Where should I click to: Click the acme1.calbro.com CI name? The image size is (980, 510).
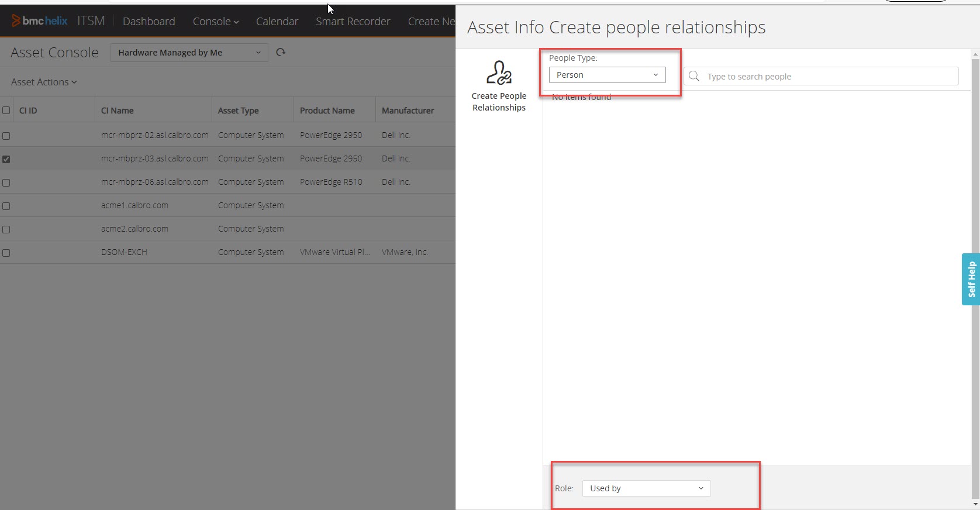click(x=134, y=206)
